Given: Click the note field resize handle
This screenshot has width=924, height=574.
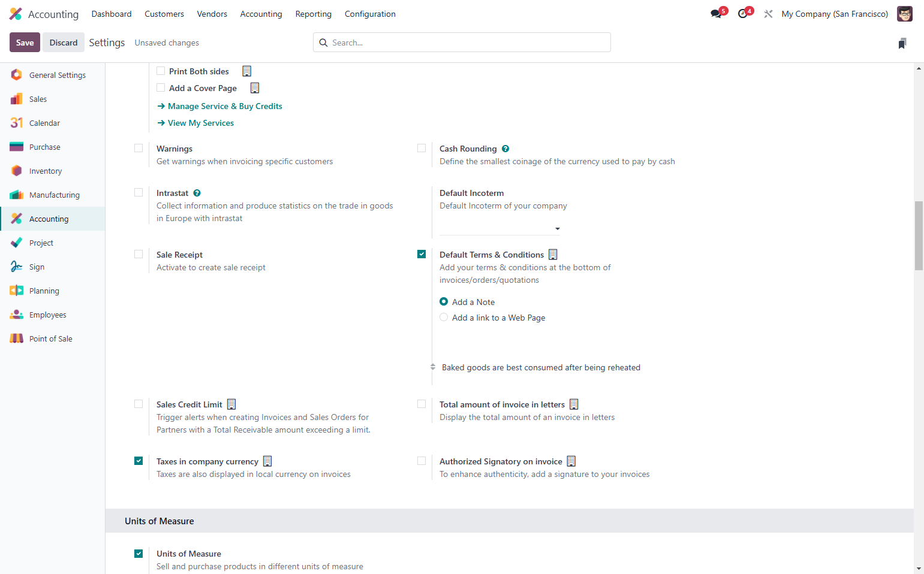Looking at the screenshot, I should point(433,367).
